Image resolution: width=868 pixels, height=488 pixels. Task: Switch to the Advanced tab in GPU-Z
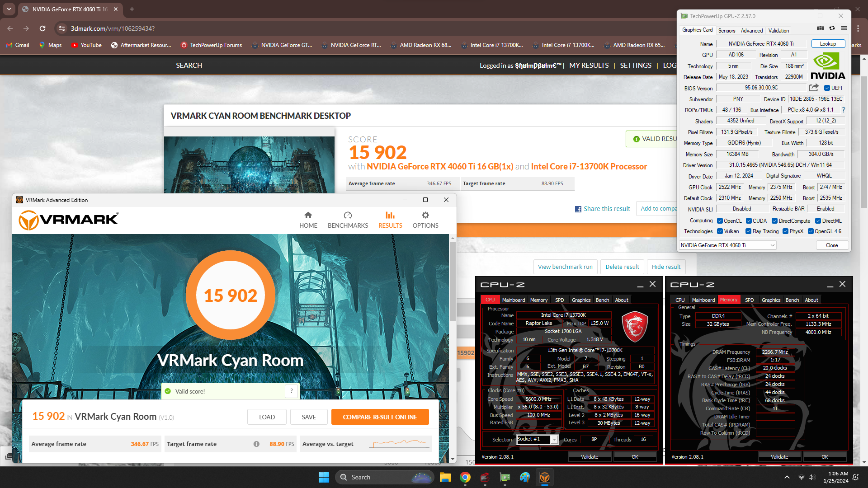(752, 31)
